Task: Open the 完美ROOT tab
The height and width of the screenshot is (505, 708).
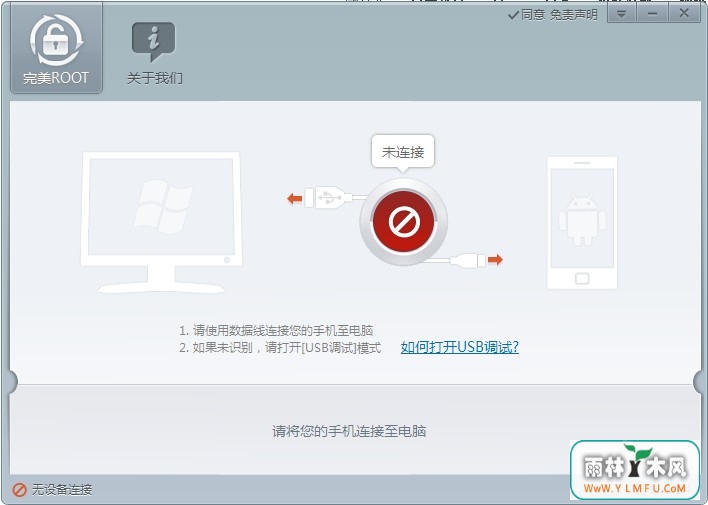Action: click(56, 48)
